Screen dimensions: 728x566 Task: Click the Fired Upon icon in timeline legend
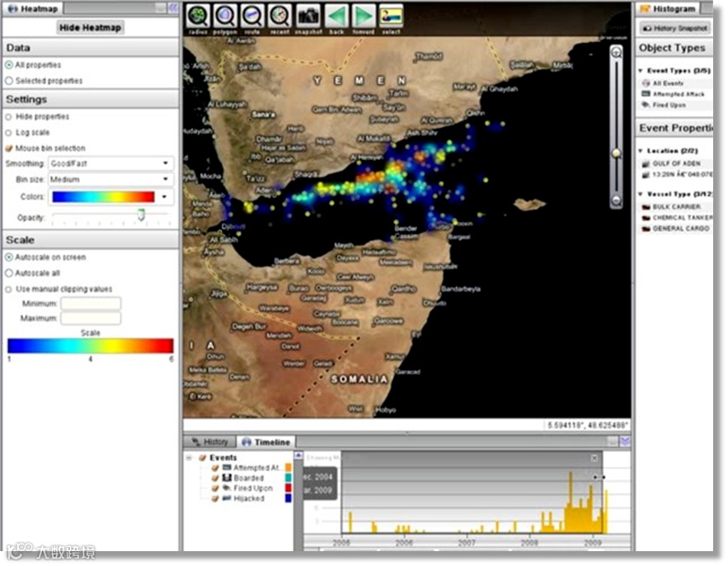(227, 488)
